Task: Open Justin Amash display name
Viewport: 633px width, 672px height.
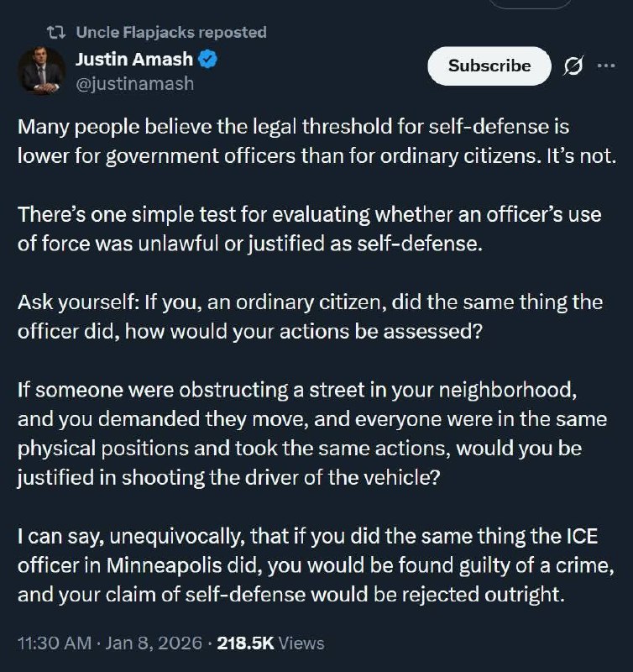Action: [134, 60]
